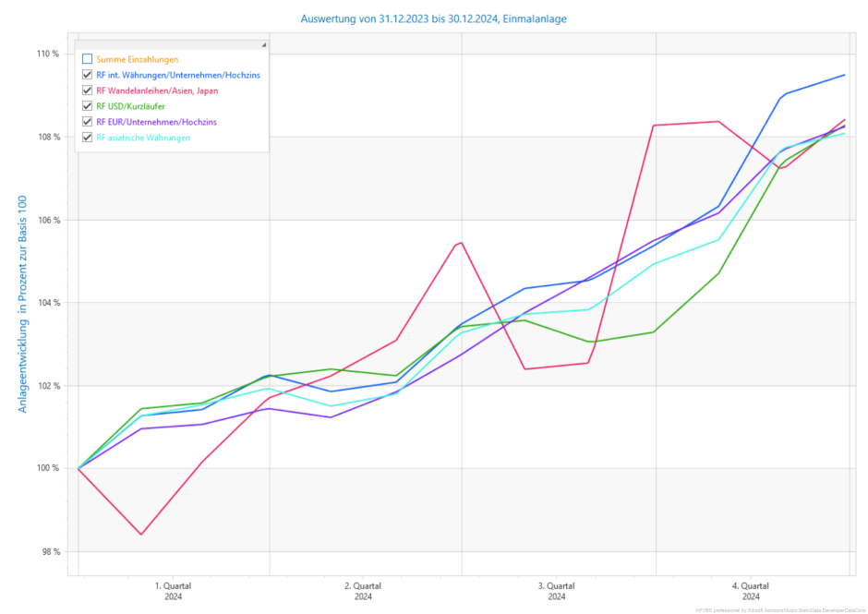Screen dimensions: 868x614
Task: Collapse the legend using its corner triangle
Action: [263, 44]
